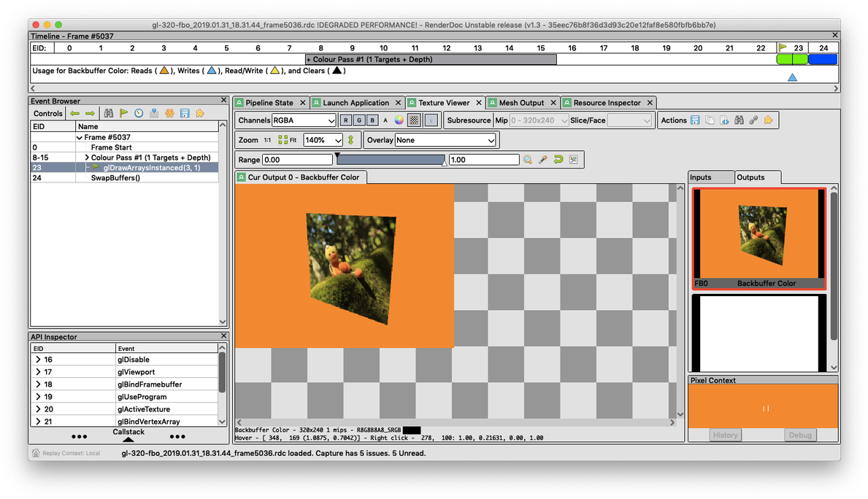This screenshot has width=868, height=499.
Task: Switch to the Launch Application tab
Action: click(356, 103)
